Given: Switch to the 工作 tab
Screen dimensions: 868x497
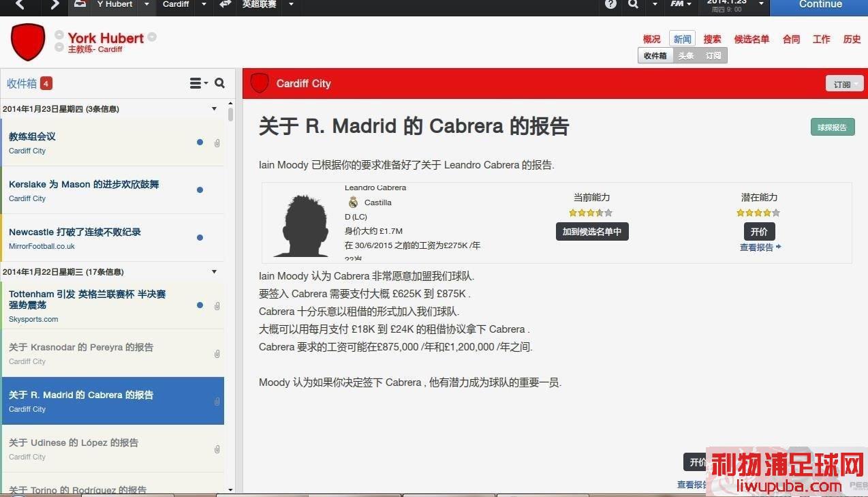Looking at the screenshot, I should point(822,39).
